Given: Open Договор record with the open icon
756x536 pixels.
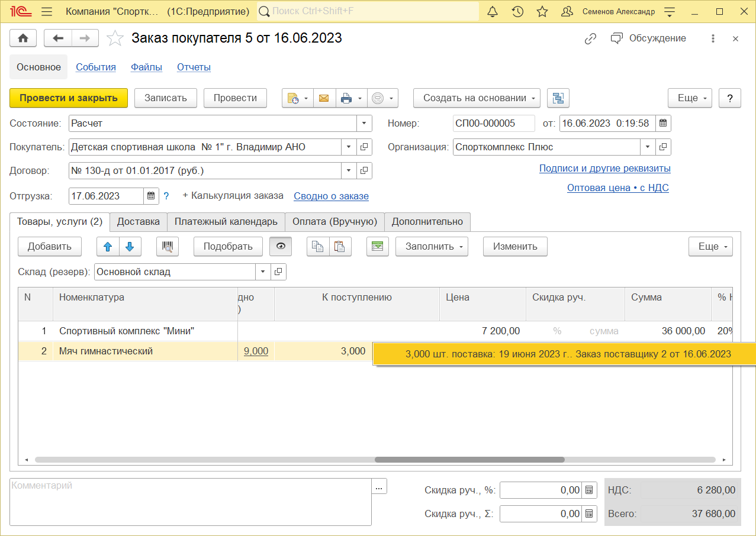Looking at the screenshot, I should [365, 171].
